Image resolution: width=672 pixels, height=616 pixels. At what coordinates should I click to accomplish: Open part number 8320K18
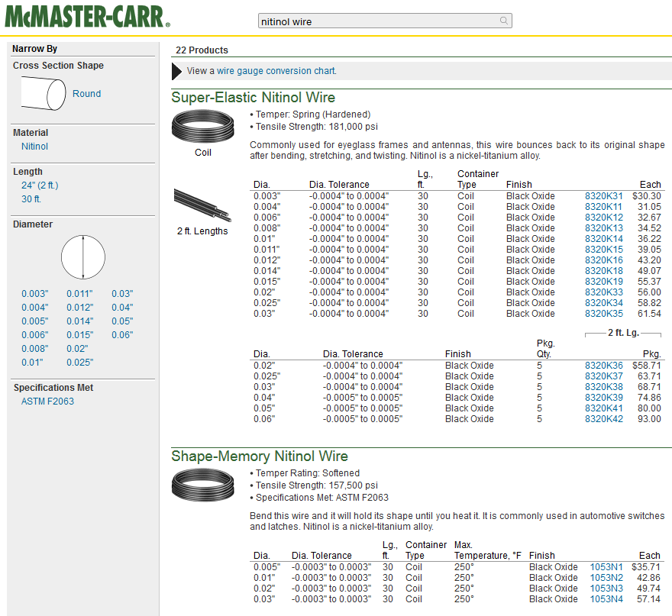[x=604, y=271]
